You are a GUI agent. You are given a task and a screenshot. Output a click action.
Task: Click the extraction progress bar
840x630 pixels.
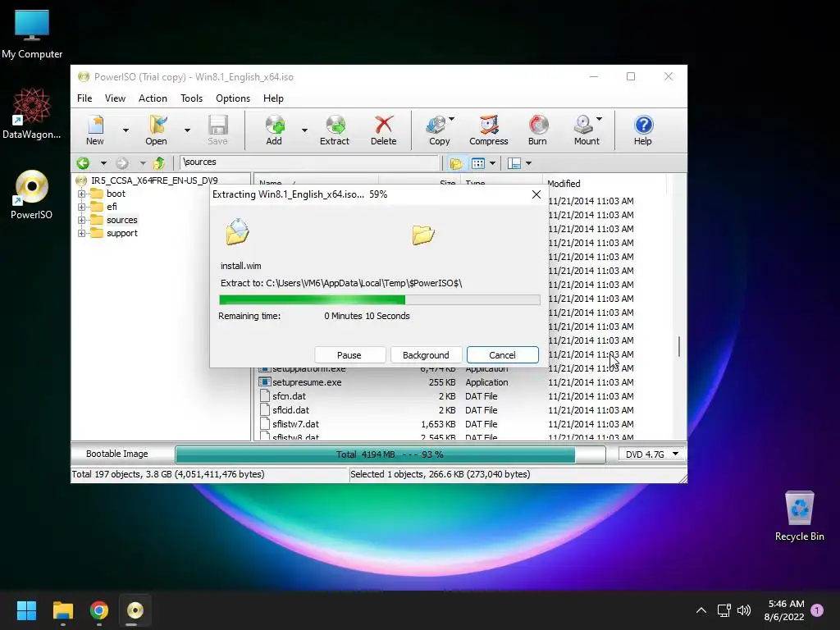[380, 300]
